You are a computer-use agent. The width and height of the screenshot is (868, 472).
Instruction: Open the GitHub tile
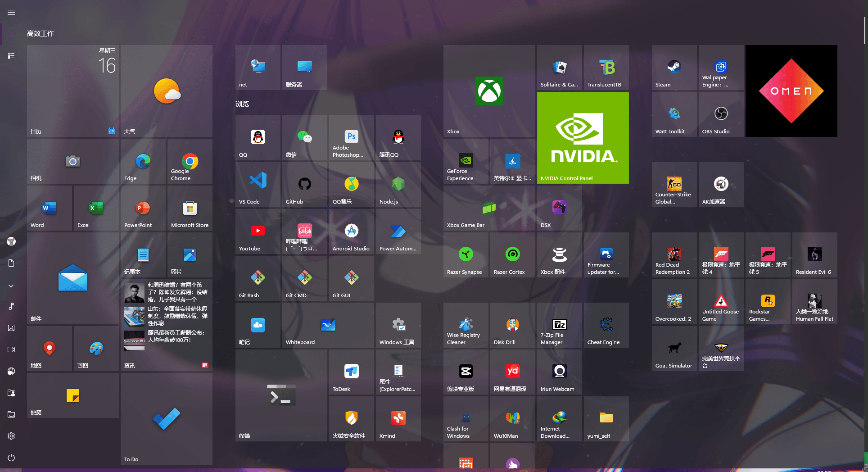click(x=304, y=184)
